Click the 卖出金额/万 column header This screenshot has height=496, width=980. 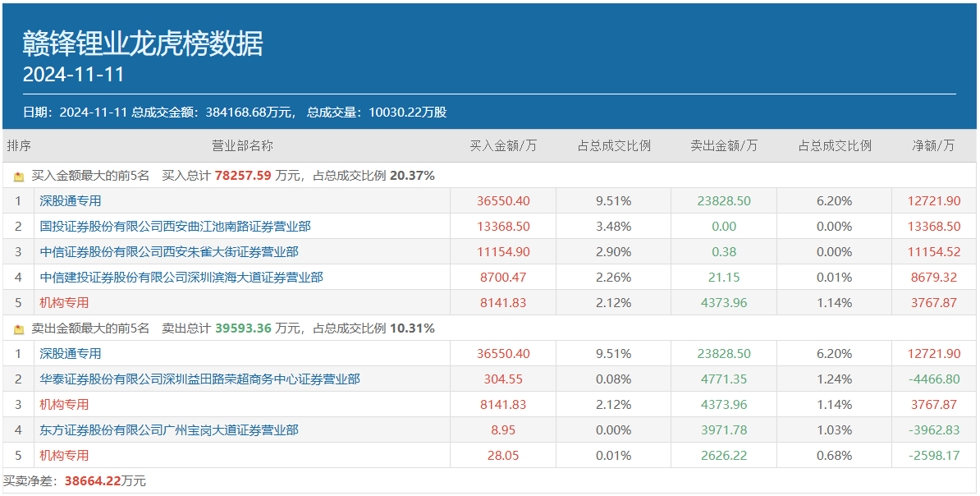coord(724,146)
